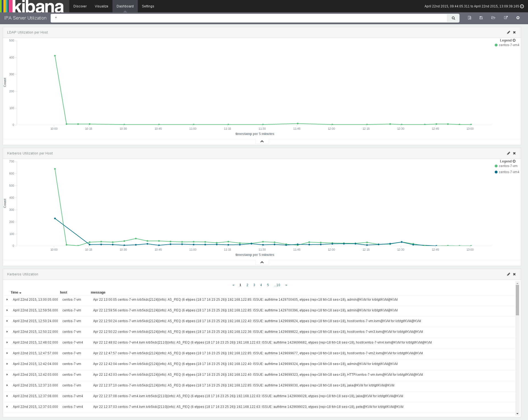Collapse the LDAP chart spy panel chevron
528x420 pixels.
coord(262,141)
